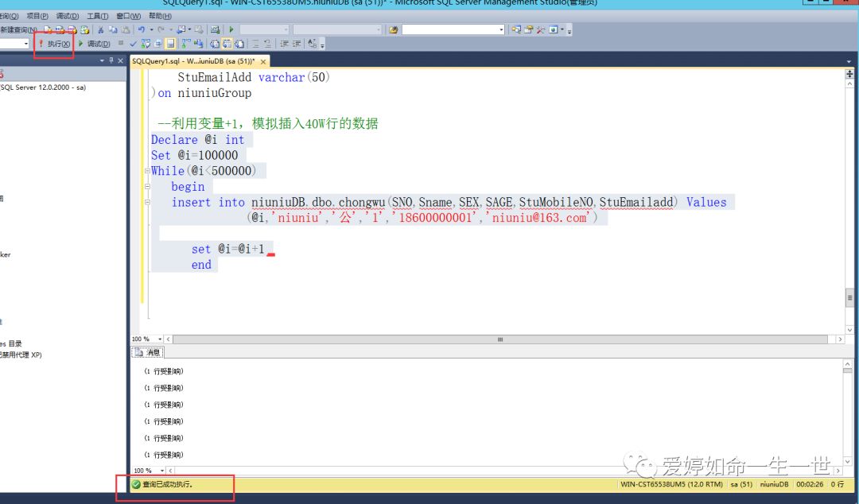Screen dimensions: 859x504
Task: Click the Parse checkmark icon
Action: point(133,43)
